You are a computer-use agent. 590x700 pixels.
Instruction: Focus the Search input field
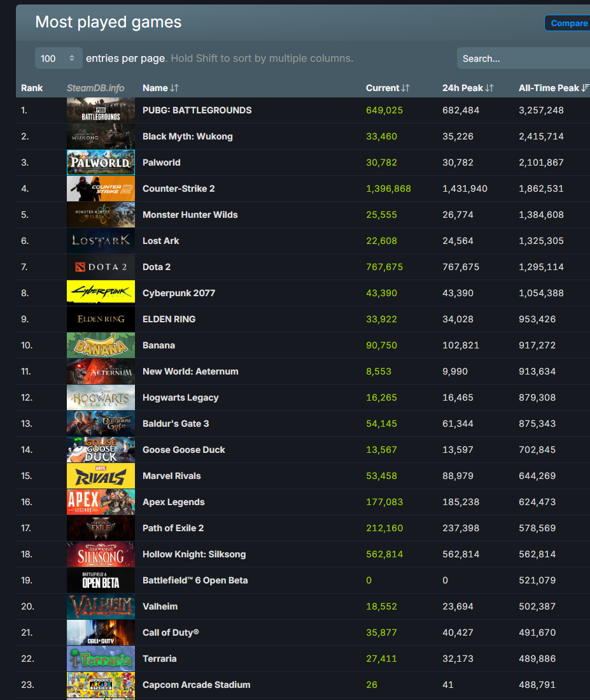coord(524,59)
